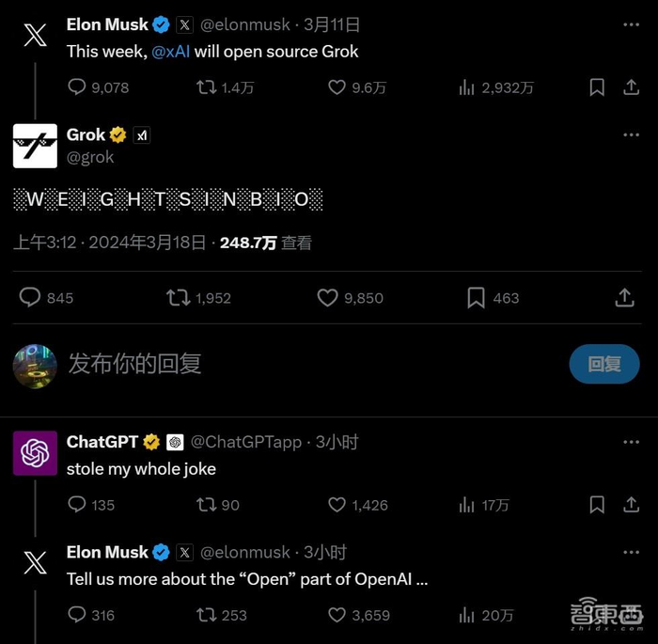658x644 pixels.
Task: Open the @xAI mention link
Action: pos(170,52)
